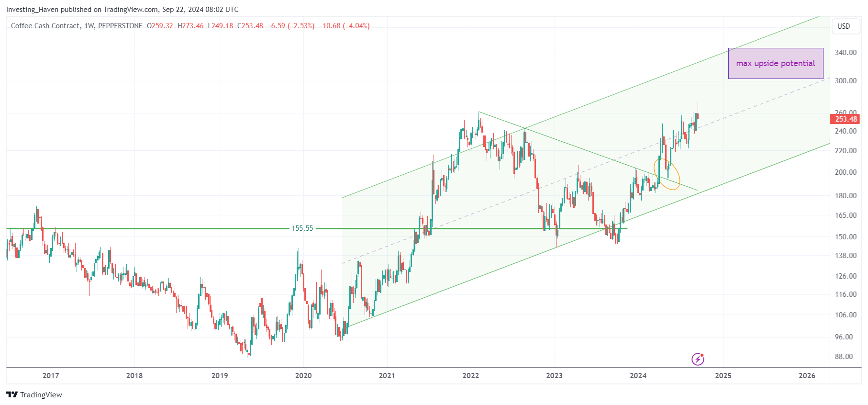868x405 pixels.
Task: Click the 240.00 price axis label
Action: point(846,131)
